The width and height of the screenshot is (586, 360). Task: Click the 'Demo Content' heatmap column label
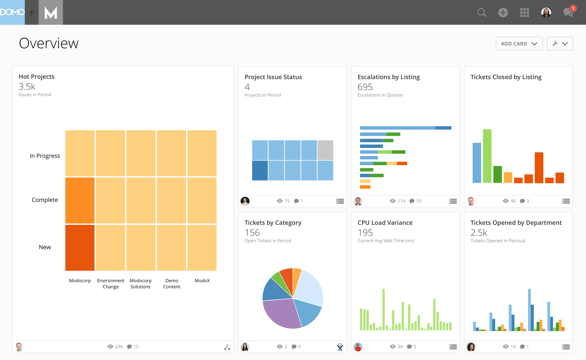click(172, 284)
